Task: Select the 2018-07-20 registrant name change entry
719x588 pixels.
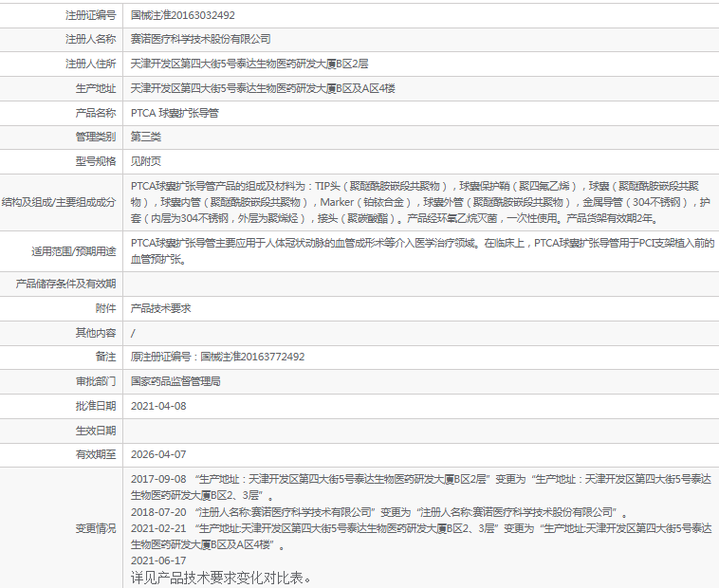Action: click(x=379, y=512)
